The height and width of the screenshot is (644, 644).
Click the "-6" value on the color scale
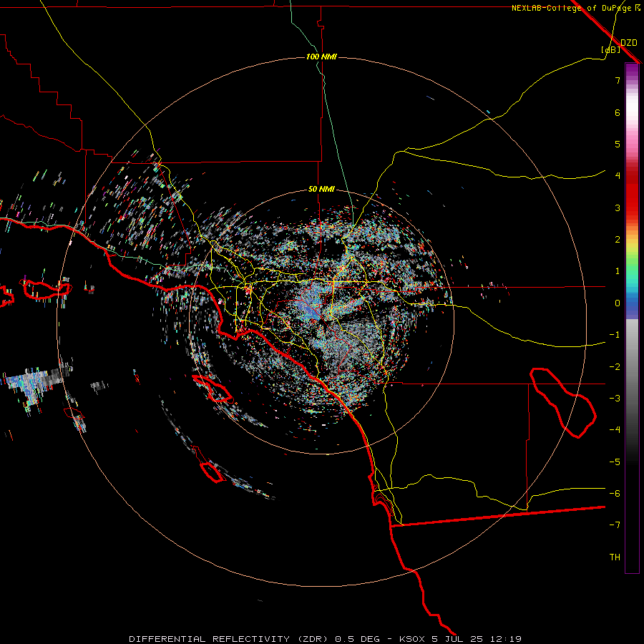click(615, 494)
